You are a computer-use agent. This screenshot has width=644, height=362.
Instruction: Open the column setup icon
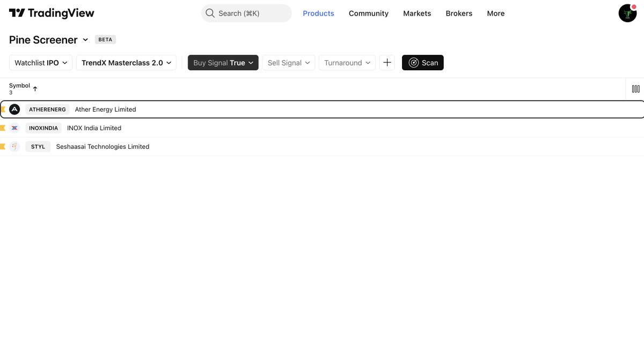pos(635,89)
